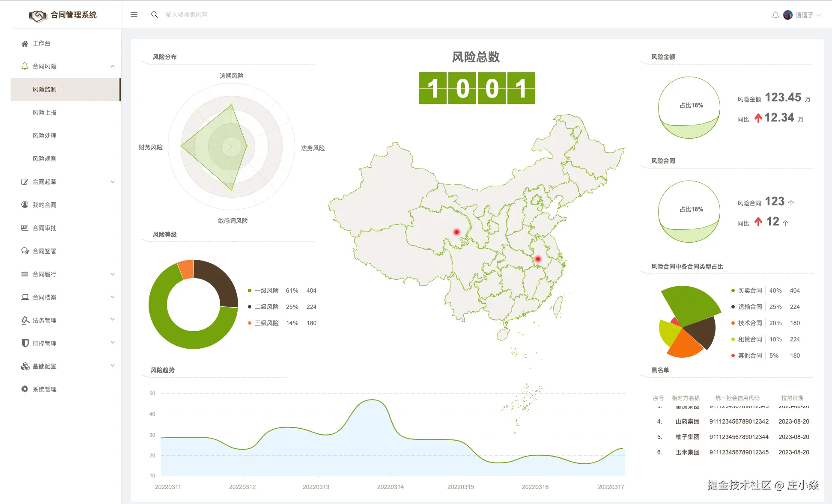
Task: Open the notification bell in header
Action: pyautogui.click(x=775, y=15)
